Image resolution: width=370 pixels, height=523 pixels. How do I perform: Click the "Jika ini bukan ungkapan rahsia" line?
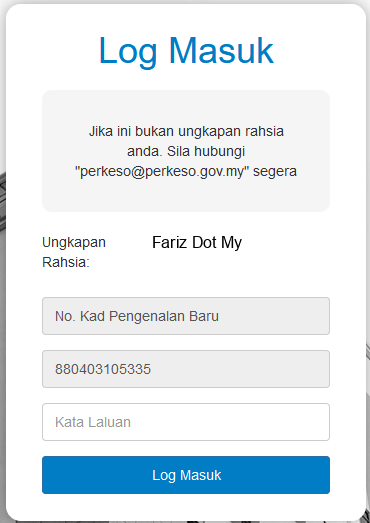pos(186,131)
